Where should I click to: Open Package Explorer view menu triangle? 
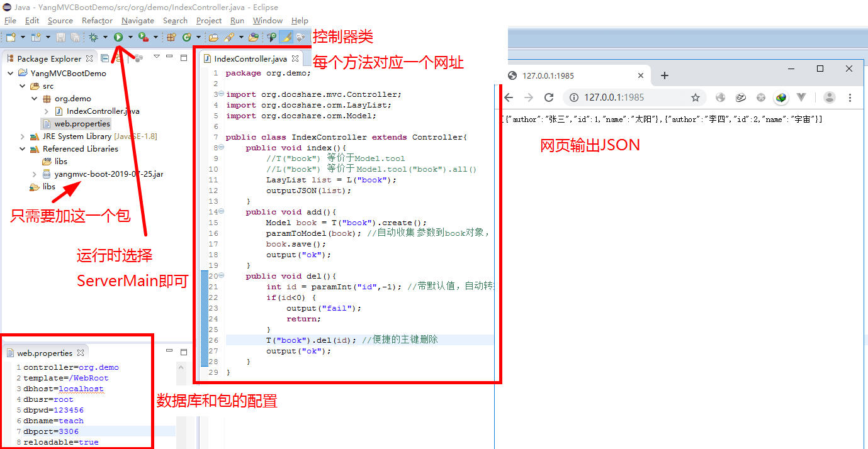tap(157, 57)
